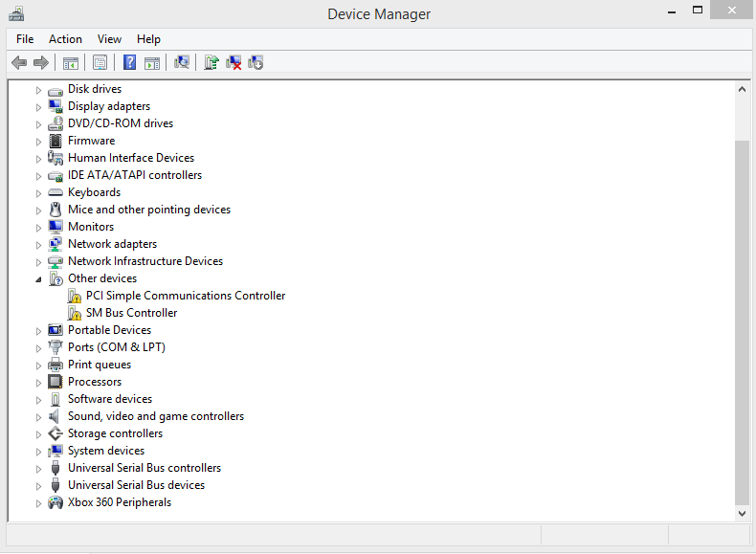Open the File menu
The height and width of the screenshot is (554, 756).
tap(25, 39)
